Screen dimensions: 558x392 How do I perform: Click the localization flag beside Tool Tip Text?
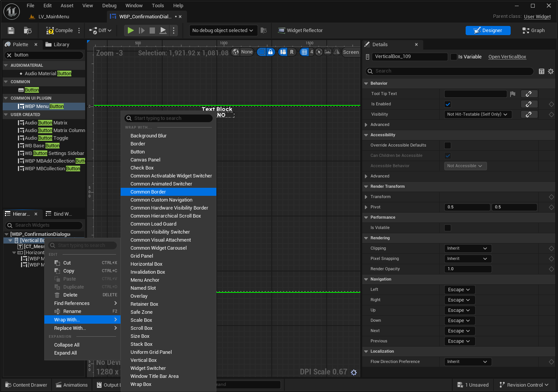(513, 94)
